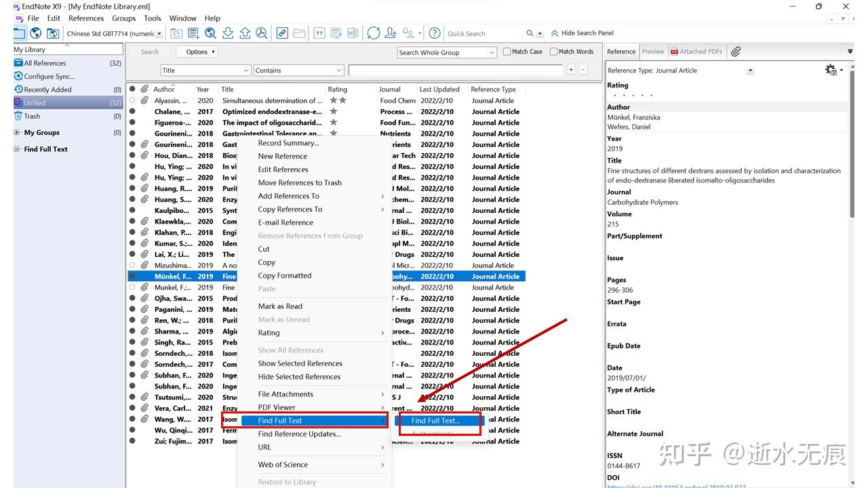The height and width of the screenshot is (488, 868).
Task: Click the Trash group in My Library
Action: click(32, 116)
